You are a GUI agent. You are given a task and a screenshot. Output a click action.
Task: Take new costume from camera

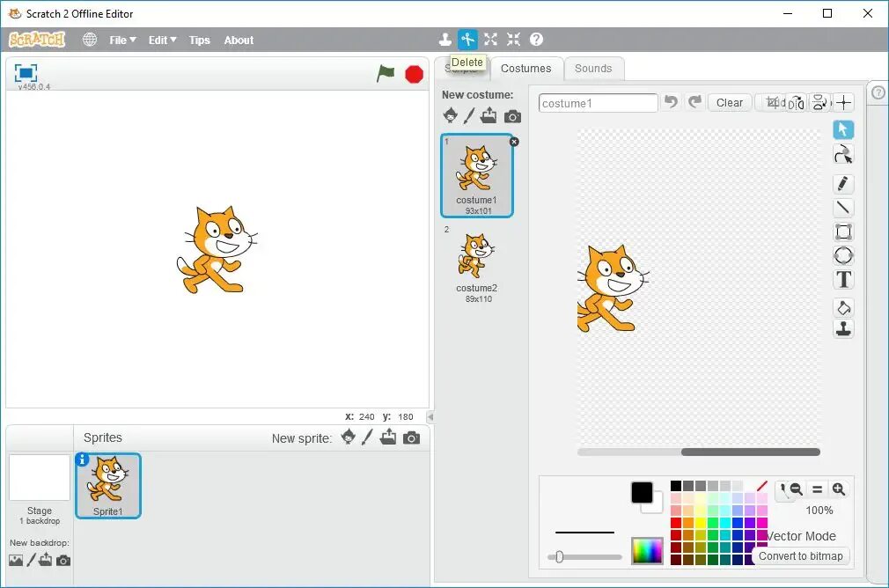[x=512, y=116]
